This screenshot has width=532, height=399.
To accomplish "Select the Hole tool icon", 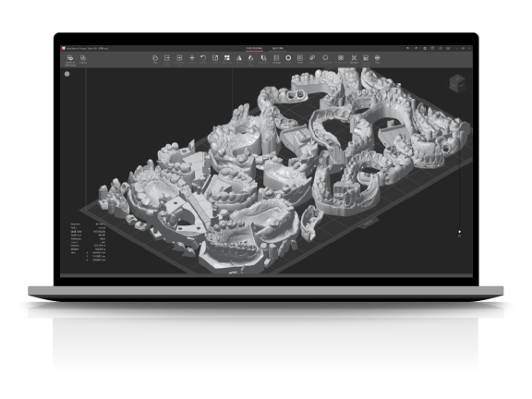I will 300,59.
